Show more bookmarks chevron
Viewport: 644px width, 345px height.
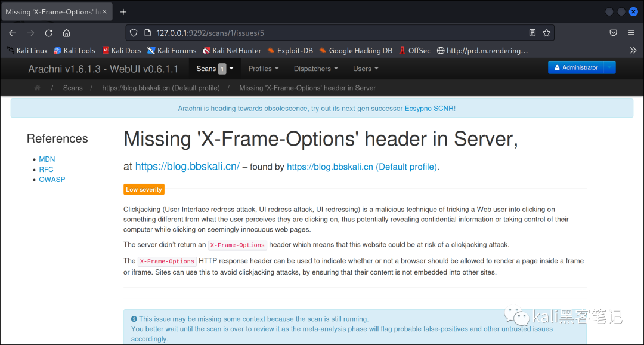(633, 51)
